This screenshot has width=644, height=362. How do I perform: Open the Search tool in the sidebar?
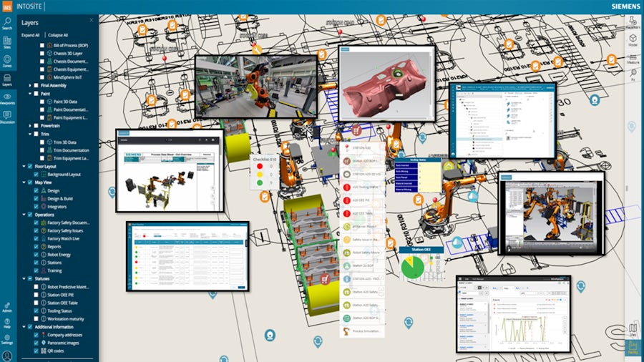(x=7, y=23)
